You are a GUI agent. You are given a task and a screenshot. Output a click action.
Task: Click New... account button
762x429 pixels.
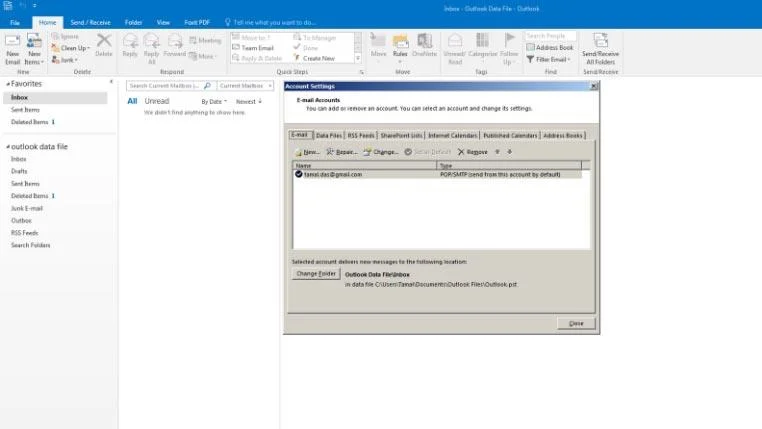pyautogui.click(x=307, y=152)
